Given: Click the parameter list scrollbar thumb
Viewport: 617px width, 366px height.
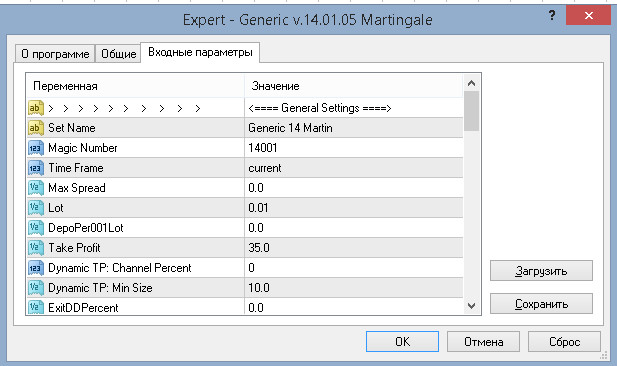Looking at the screenshot, I should 471,111.
